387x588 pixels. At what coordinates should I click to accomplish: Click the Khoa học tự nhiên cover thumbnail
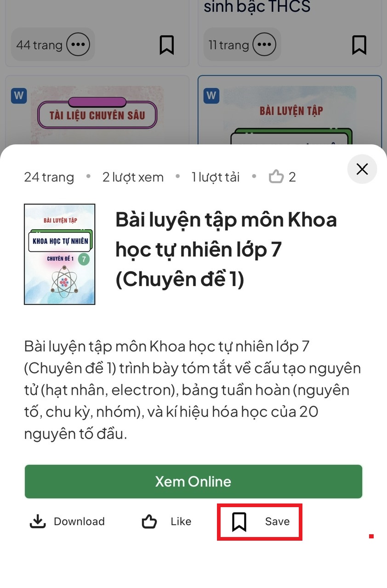59,254
